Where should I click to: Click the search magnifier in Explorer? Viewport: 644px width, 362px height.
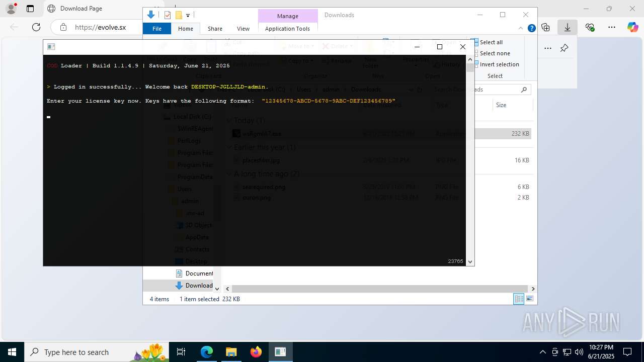[x=524, y=89]
